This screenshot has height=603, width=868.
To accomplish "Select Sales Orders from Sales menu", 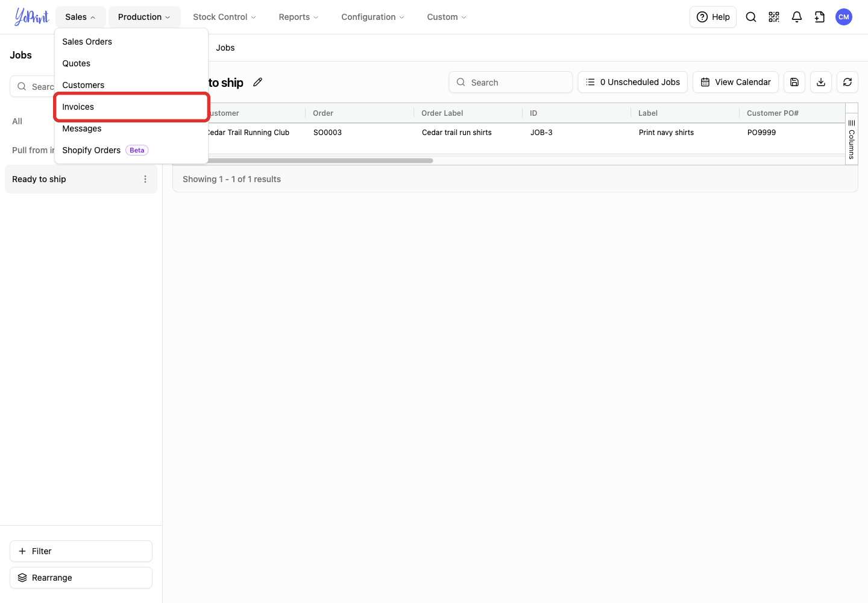I will click(131, 42).
